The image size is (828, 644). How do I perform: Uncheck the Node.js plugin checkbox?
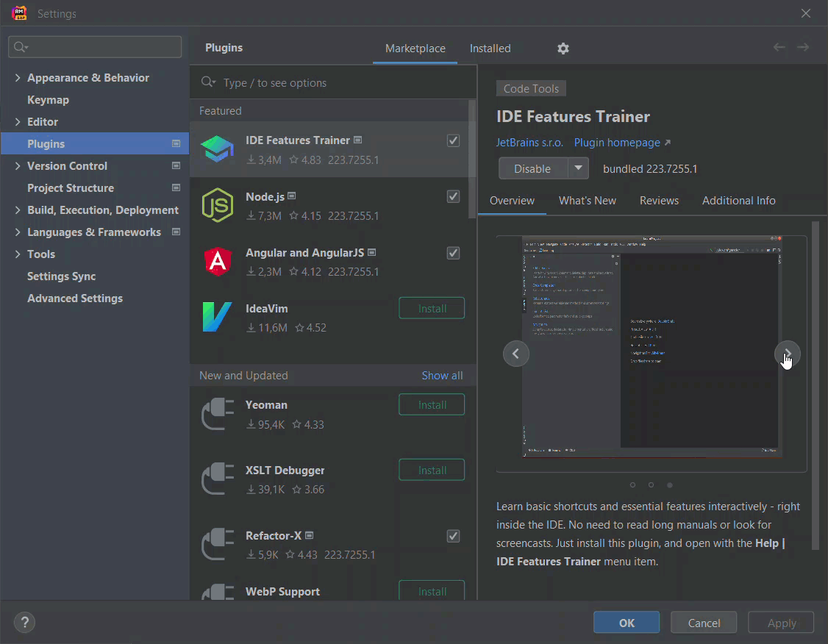pos(453,196)
